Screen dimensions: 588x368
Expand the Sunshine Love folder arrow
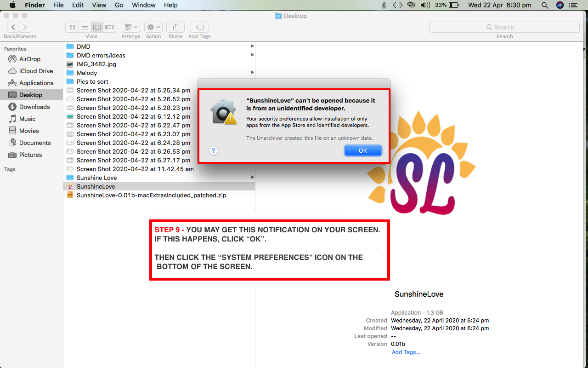[252, 178]
